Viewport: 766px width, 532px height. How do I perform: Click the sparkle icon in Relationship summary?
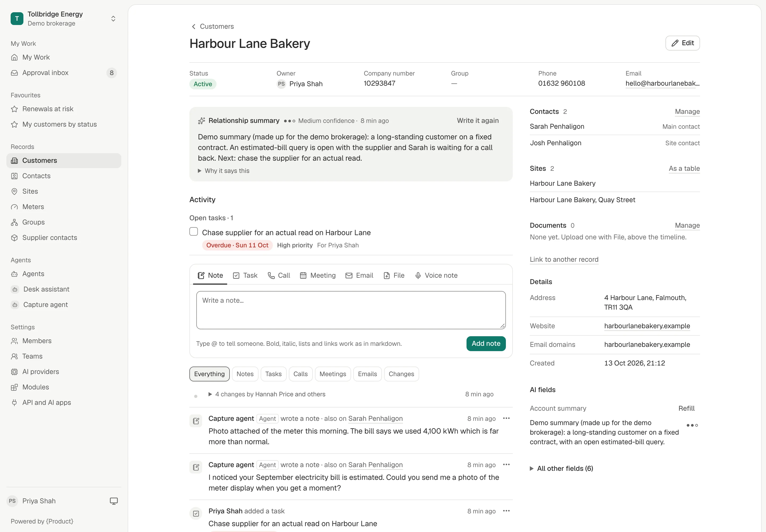tap(201, 121)
